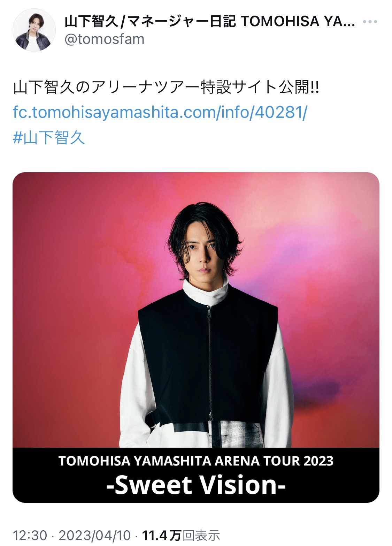Tap the -Sweet Vision- title on the poster
The height and width of the screenshot is (546, 392).
[x=196, y=485]
